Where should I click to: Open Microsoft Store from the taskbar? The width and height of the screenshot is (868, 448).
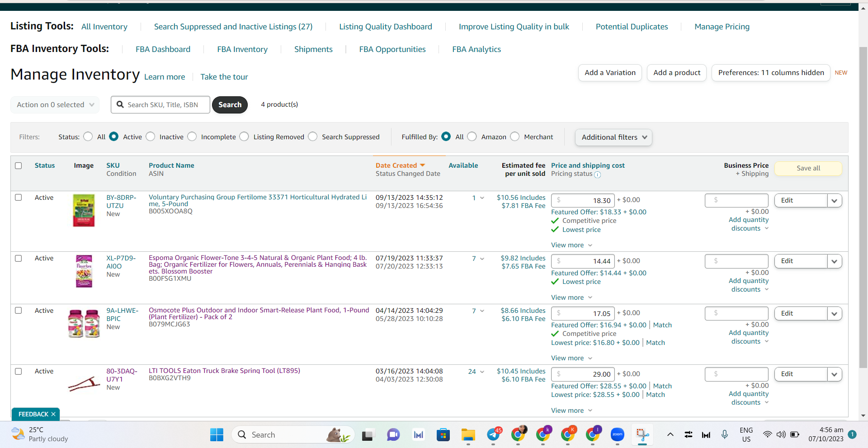click(x=443, y=435)
